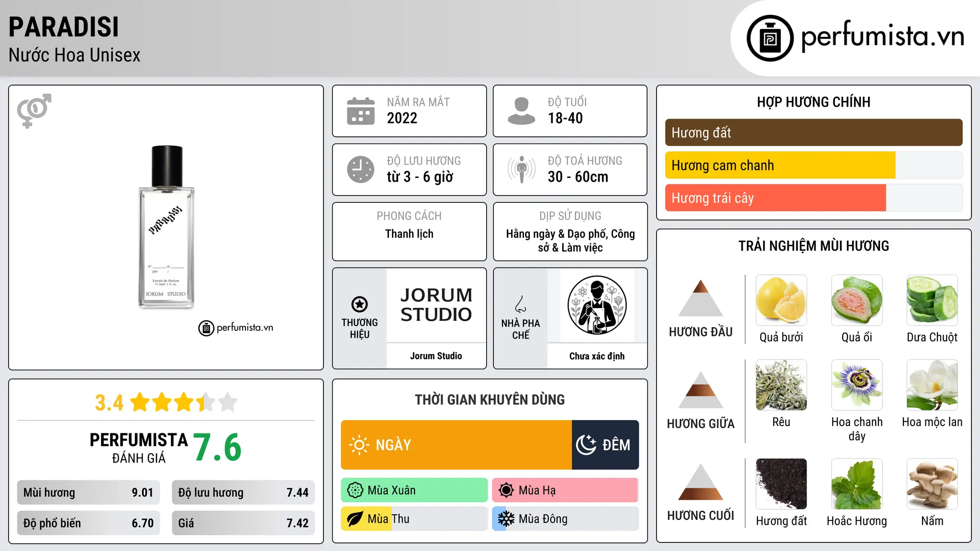The height and width of the screenshot is (551, 980).
Task: Click the Độ phổ biến 6.70 score box
Action: coord(89,523)
